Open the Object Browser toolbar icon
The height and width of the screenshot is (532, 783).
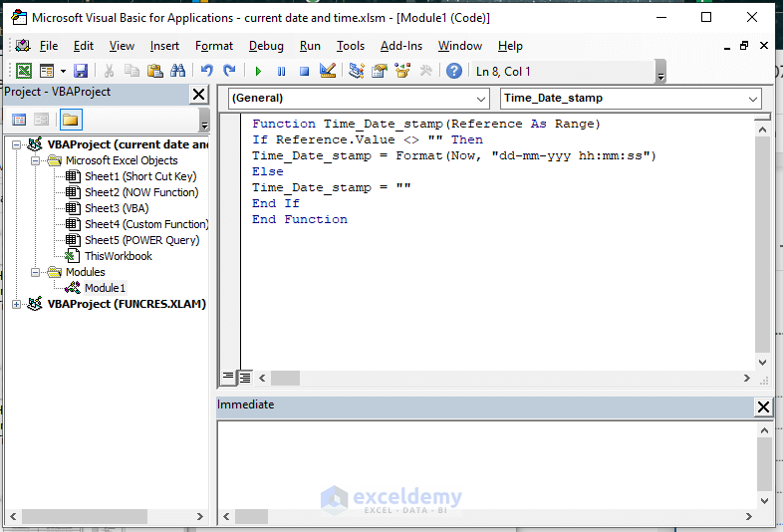pos(402,71)
